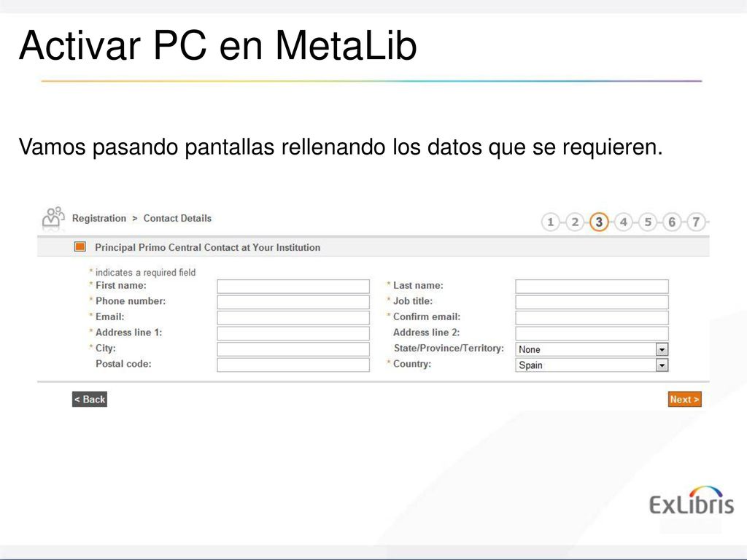Click the 'Country:' label

(412, 364)
